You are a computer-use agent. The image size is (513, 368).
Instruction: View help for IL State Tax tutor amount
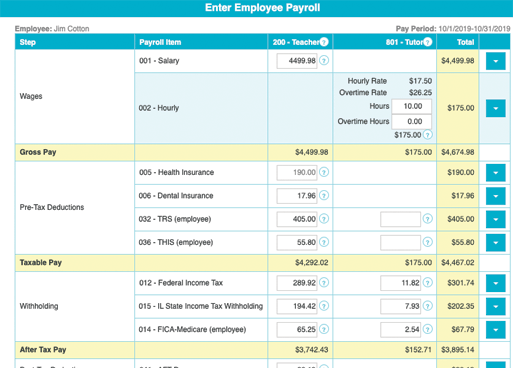coord(428,306)
